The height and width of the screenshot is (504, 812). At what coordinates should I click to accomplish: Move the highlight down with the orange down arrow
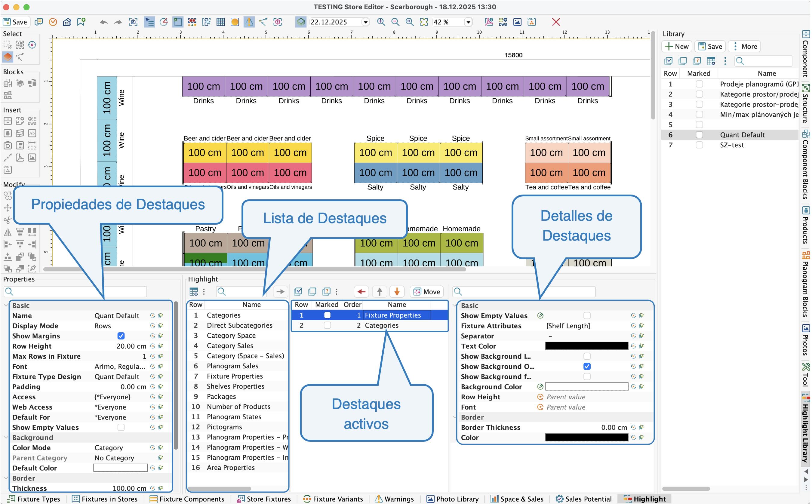pos(397,292)
